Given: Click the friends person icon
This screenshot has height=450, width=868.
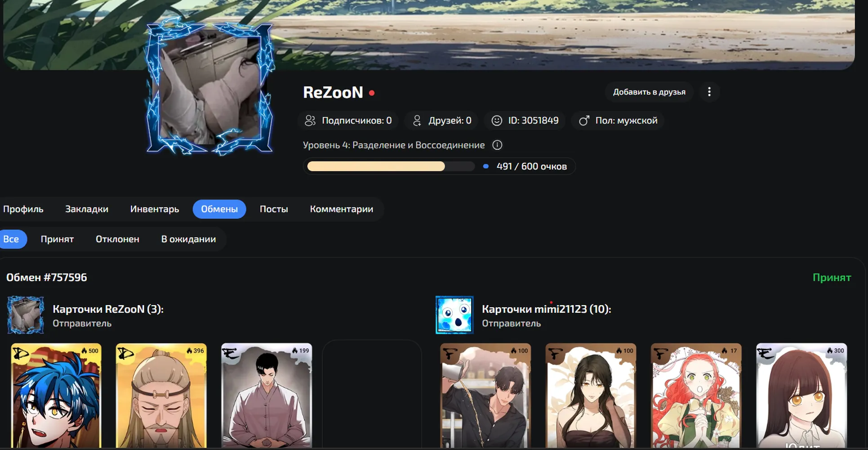Looking at the screenshot, I should click(x=417, y=121).
